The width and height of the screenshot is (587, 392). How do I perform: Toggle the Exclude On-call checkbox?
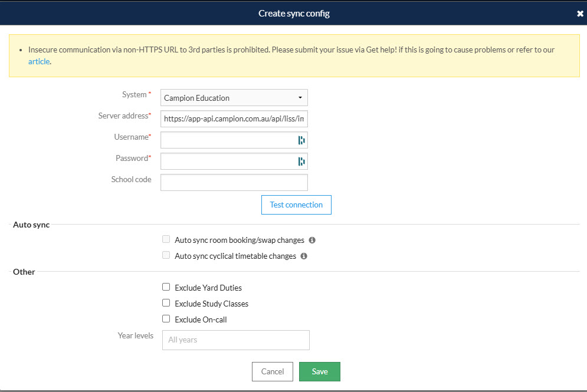pos(166,319)
